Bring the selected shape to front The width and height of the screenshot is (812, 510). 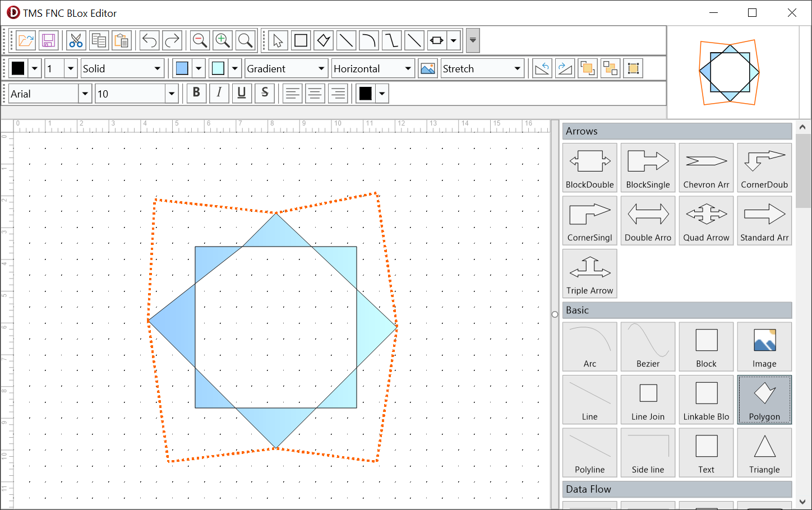point(587,68)
